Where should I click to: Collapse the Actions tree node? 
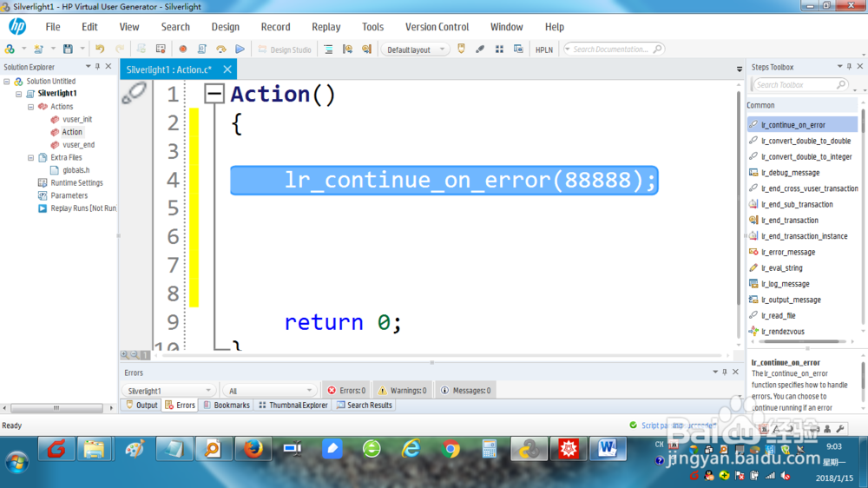(31, 107)
